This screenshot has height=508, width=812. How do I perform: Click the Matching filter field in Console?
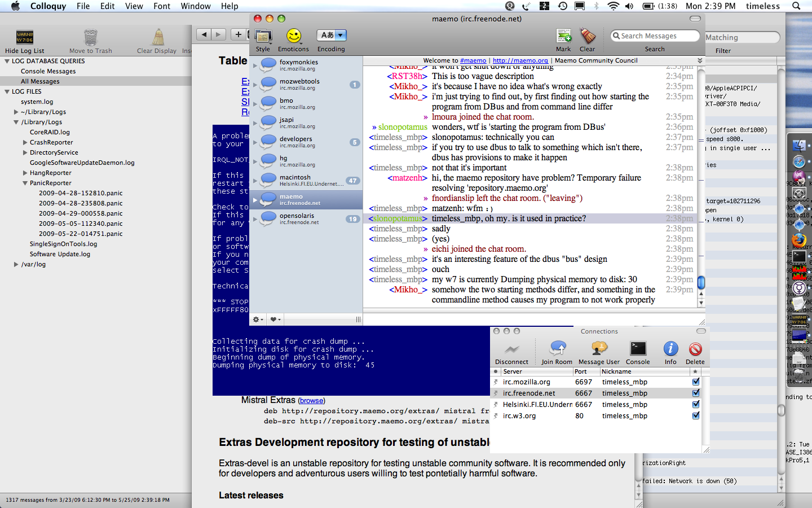(742, 37)
